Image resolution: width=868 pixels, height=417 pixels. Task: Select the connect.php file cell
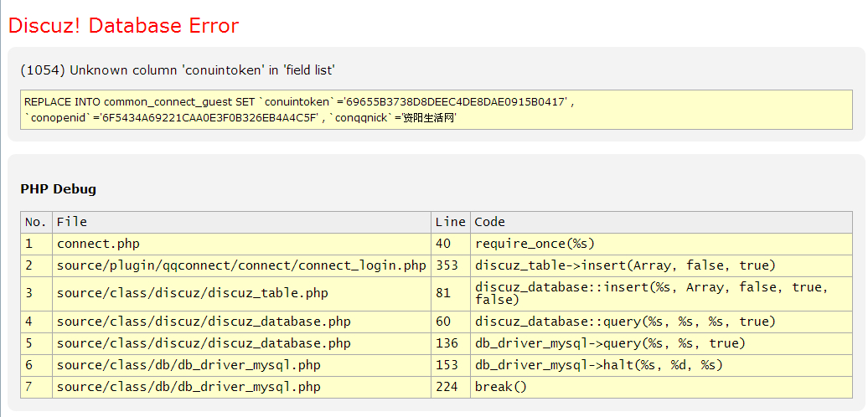click(98, 244)
